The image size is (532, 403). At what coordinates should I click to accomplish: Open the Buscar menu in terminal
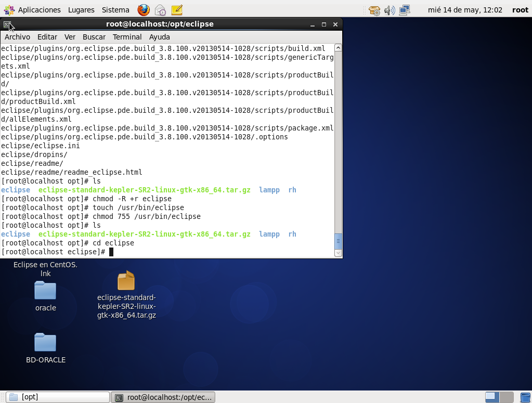(94, 37)
